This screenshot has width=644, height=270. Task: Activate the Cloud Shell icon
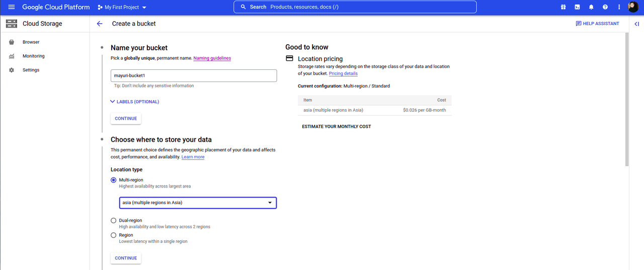(577, 7)
